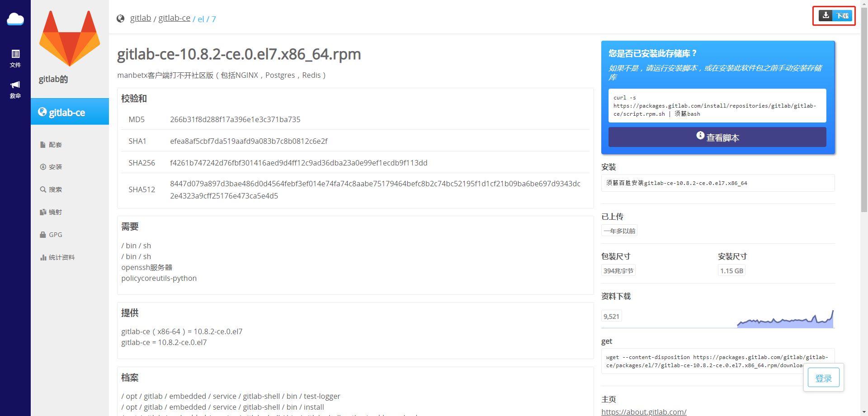Click the 安装 install download-circle icon

[x=42, y=167]
